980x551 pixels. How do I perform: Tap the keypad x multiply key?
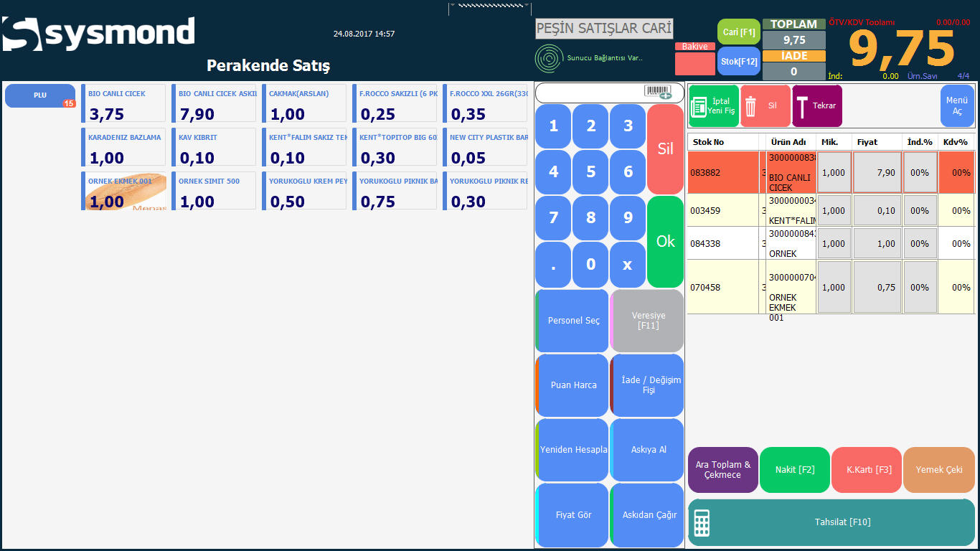tap(628, 264)
